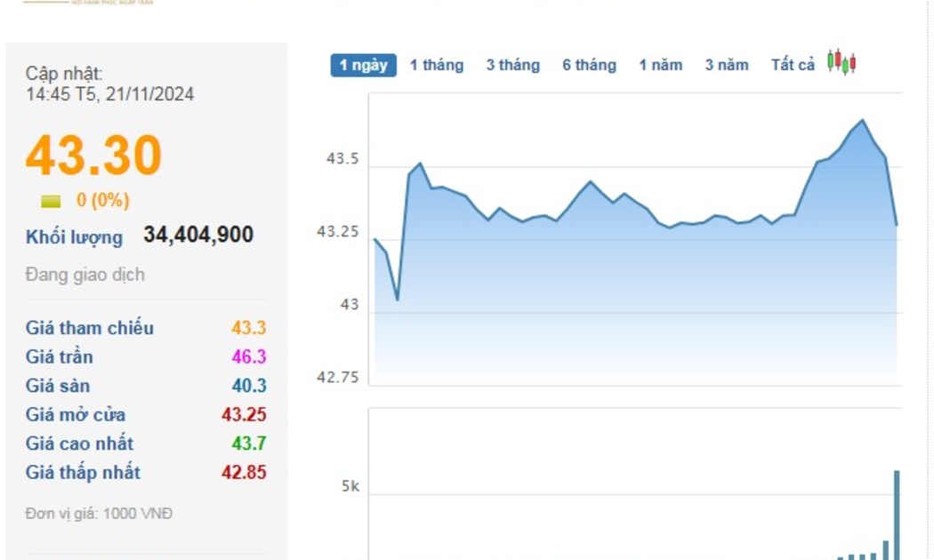Viewport: 934px width, 560px height.
Task: Click the large 43.30 current price
Action: pos(93,156)
